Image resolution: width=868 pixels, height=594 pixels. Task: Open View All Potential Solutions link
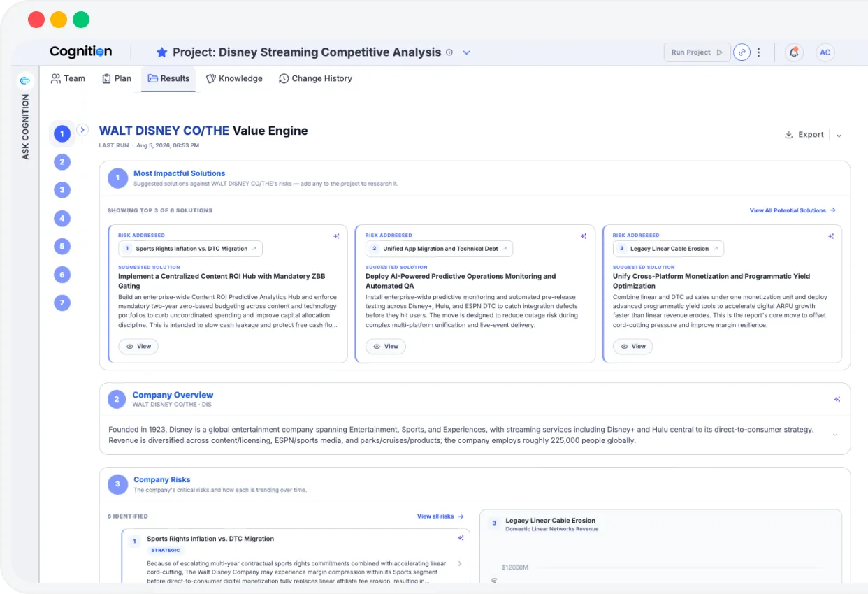coord(793,210)
